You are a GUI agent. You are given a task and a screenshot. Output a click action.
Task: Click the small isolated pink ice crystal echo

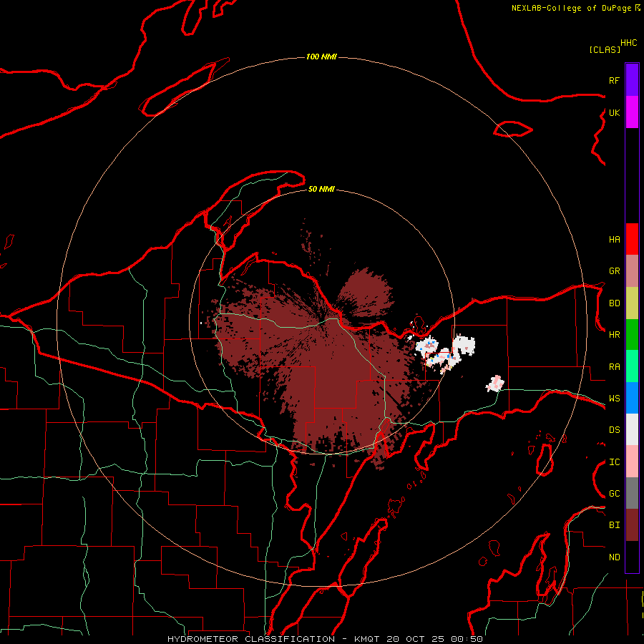click(495, 384)
